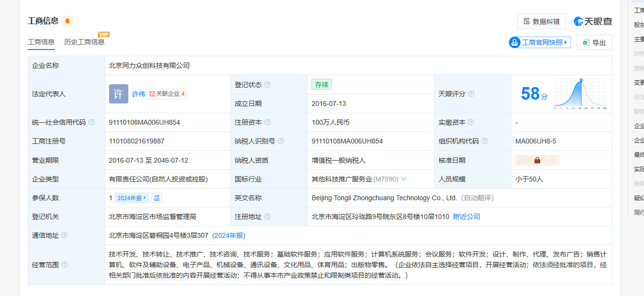Select the 工商信息 tab
644x296 pixels.
pyautogui.click(x=41, y=42)
